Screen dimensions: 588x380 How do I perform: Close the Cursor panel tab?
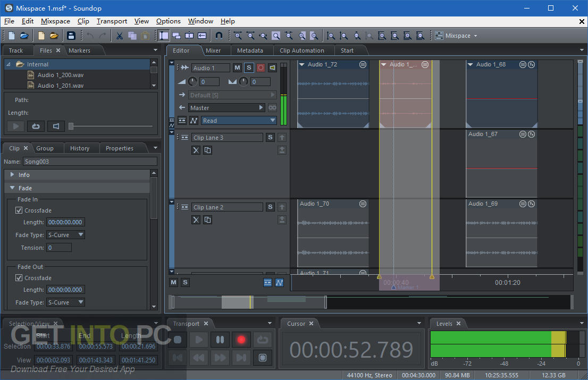311,324
